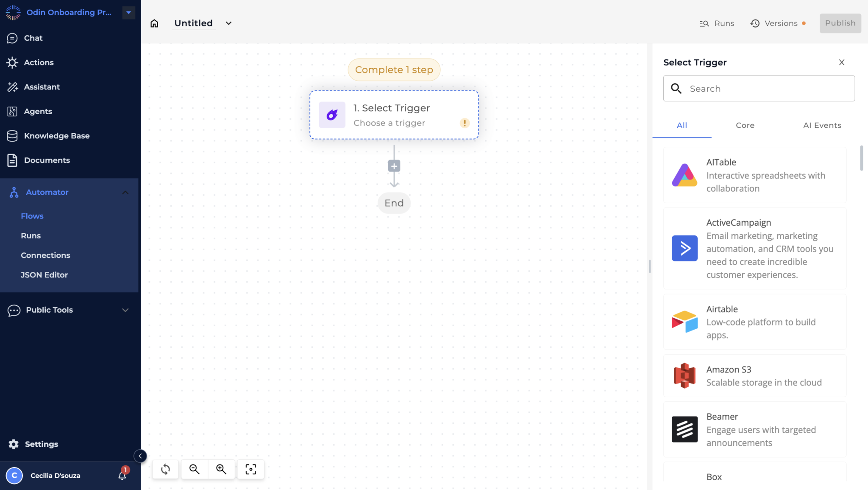The width and height of the screenshot is (868, 490).
Task: Open flow run history via Runs icon
Action: click(x=717, y=23)
